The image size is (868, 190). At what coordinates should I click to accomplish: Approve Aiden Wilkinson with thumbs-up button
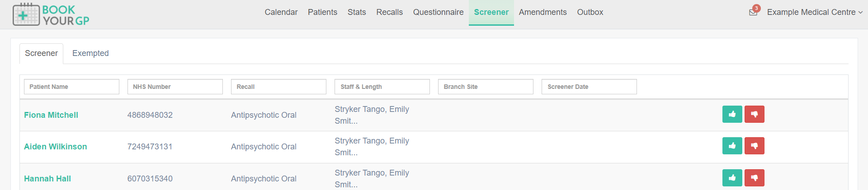732,146
